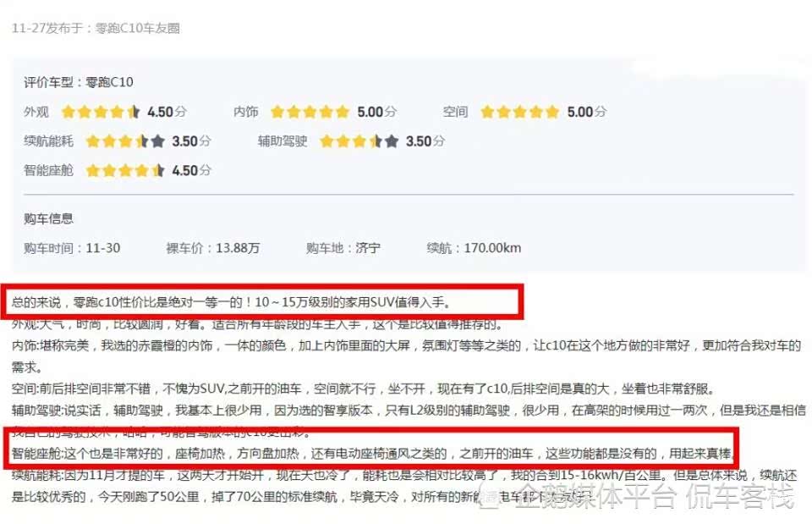This screenshot has width=812, height=524.
Task: Select the 评价车型 零跑C10 label
Action: (x=78, y=82)
